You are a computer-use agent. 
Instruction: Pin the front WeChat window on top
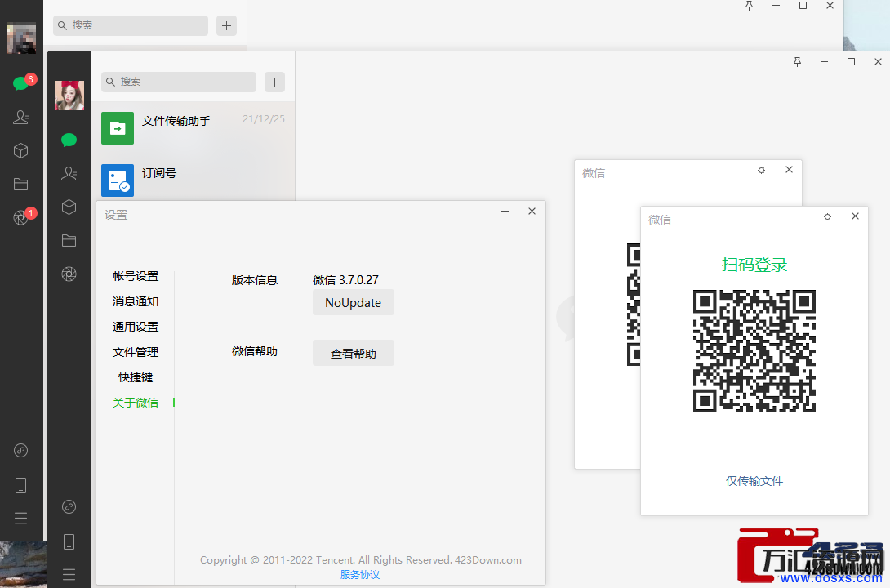pyautogui.click(x=798, y=62)
